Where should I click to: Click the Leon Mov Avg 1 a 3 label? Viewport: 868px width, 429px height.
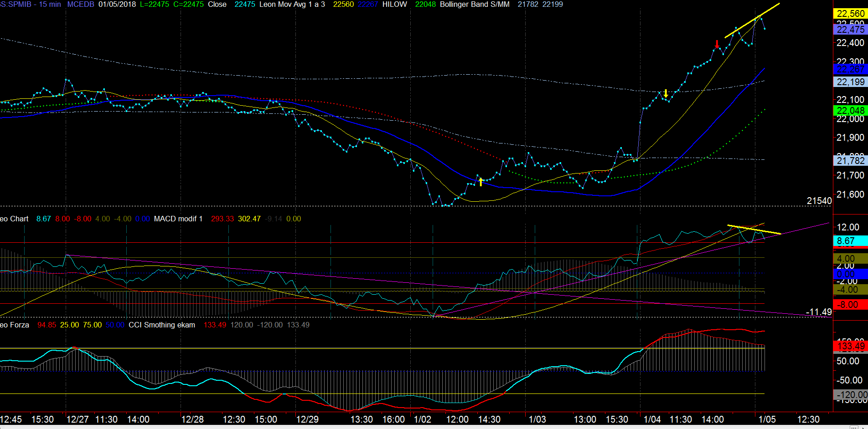(292, 5)
